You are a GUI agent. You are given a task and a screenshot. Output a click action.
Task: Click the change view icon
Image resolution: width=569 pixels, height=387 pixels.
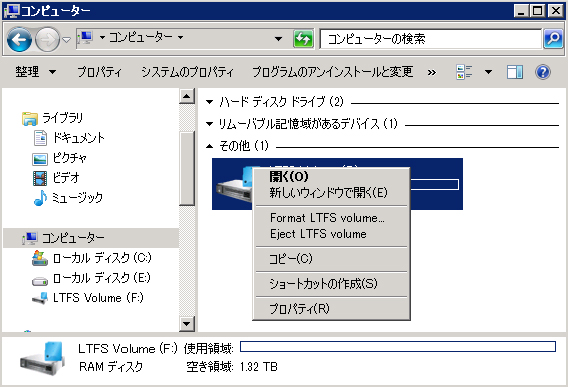click(464, 72)
